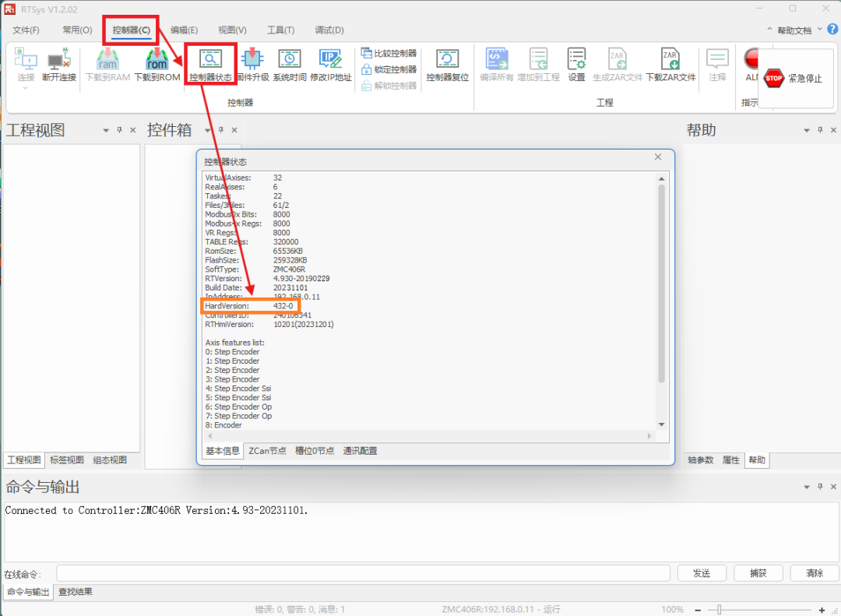The height and width of the screenshot is (616, 841).
Task: Open the 文件(F) menu
Action: tap(26, 30)
